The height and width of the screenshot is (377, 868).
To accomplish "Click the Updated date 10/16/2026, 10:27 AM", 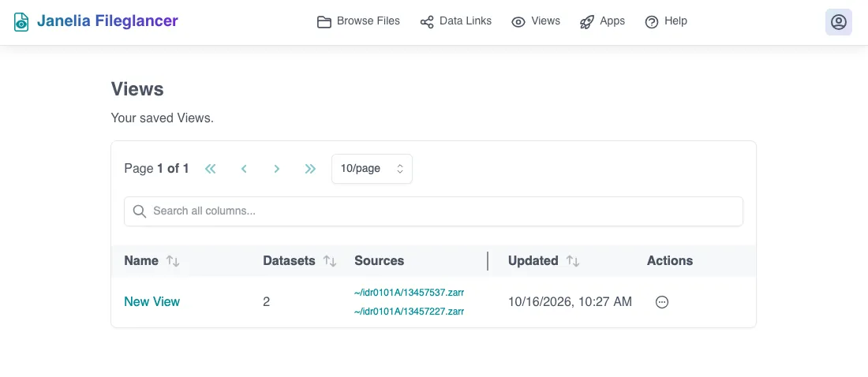I will [x=570, y=302].
